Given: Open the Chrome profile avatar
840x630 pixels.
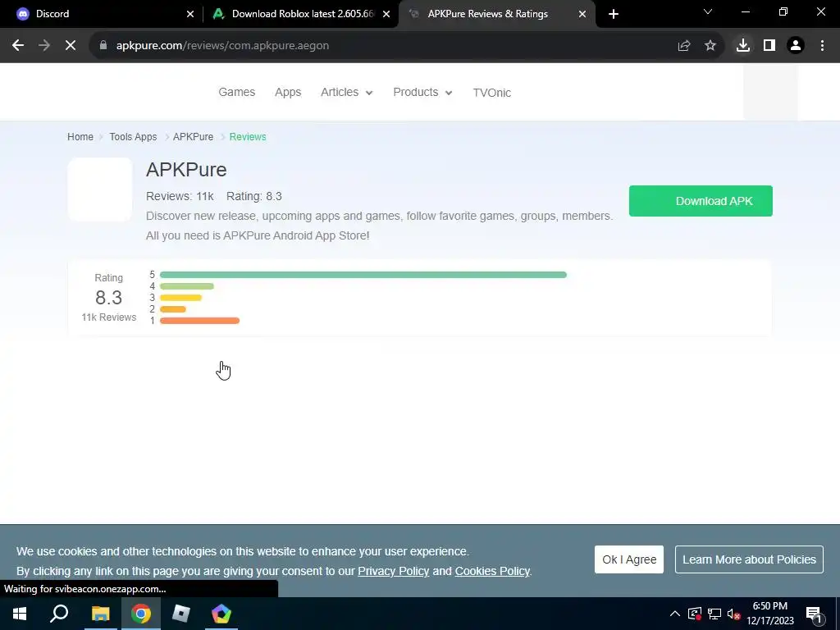Looking at the screenshot, I should (796, 46).
